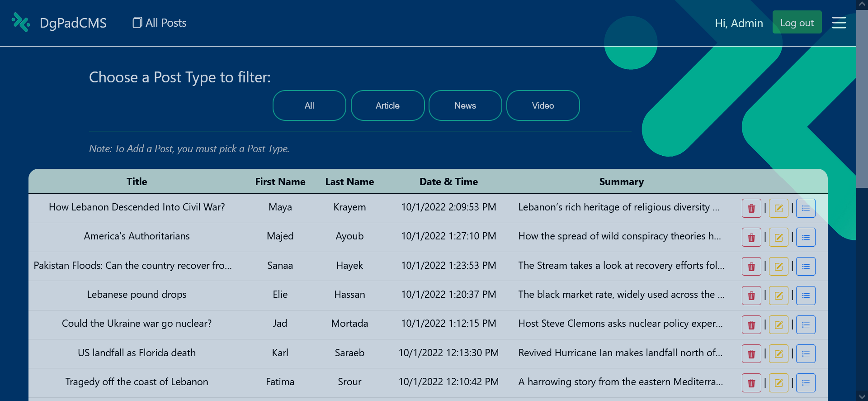Delete the 'Lebanese pound drops' post
The image size is (868, 401).
click(751, 296)
